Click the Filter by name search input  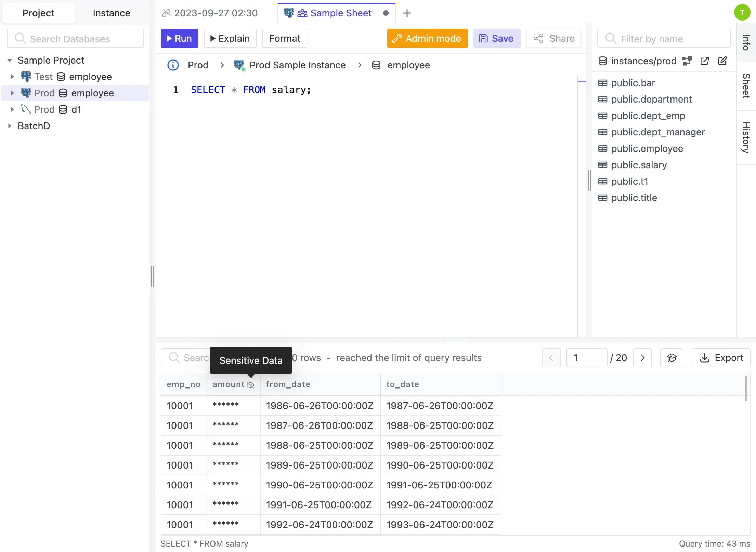(665, 39)
